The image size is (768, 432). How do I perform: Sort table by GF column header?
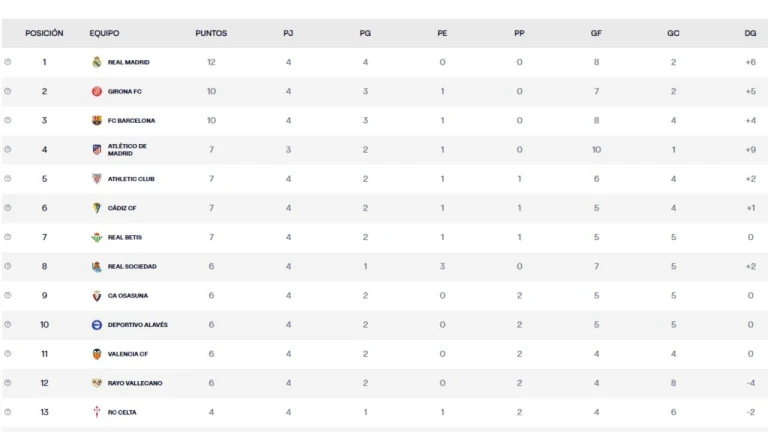pos(596,33)
